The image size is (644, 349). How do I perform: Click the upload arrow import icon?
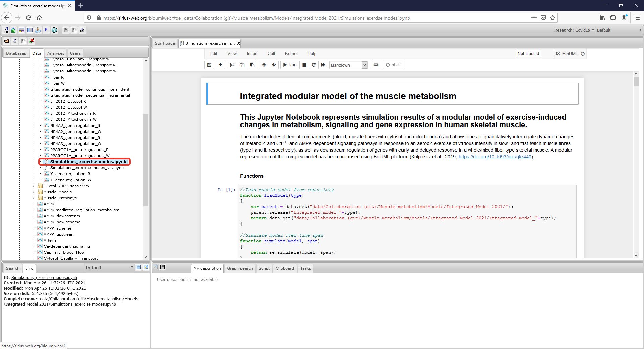tap(15, 41)
